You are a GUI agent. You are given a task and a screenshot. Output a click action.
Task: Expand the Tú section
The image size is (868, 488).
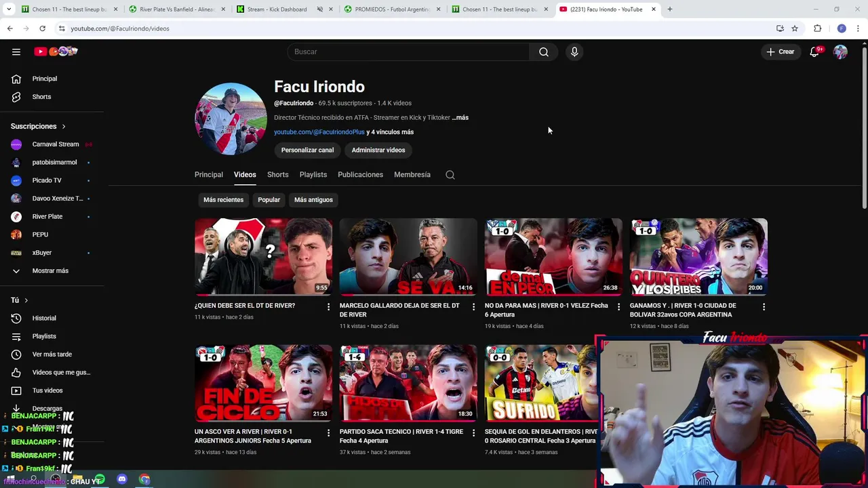point(20,300)
